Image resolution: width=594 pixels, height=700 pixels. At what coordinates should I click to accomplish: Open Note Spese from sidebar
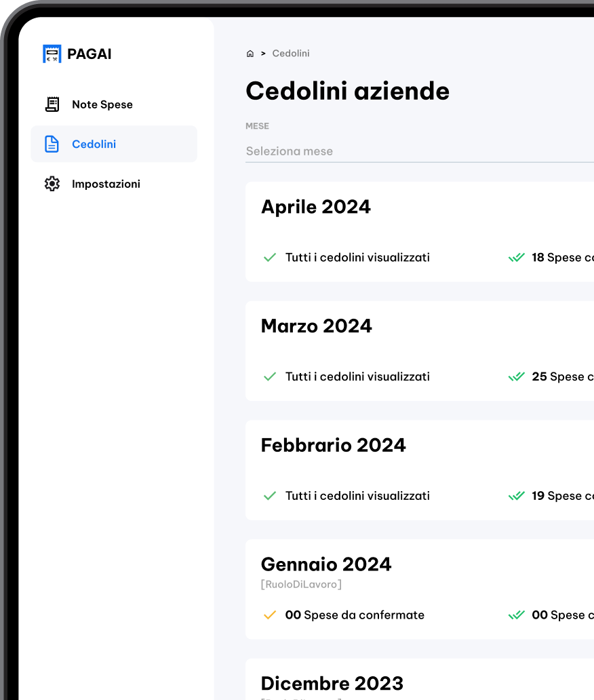[x=114, y=104]
